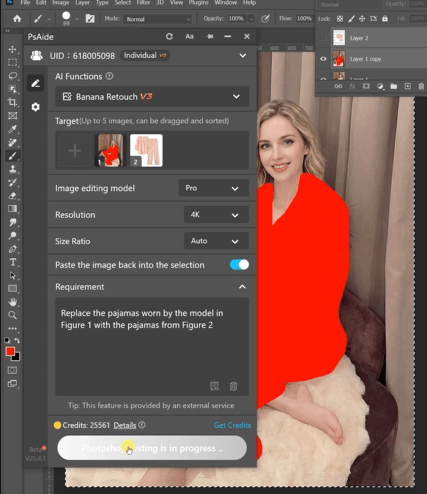Image resolution: width=427 pixels, height=494 pixels.
Task: Open the brush settings panel icon
Action: (x=90, y=19)
